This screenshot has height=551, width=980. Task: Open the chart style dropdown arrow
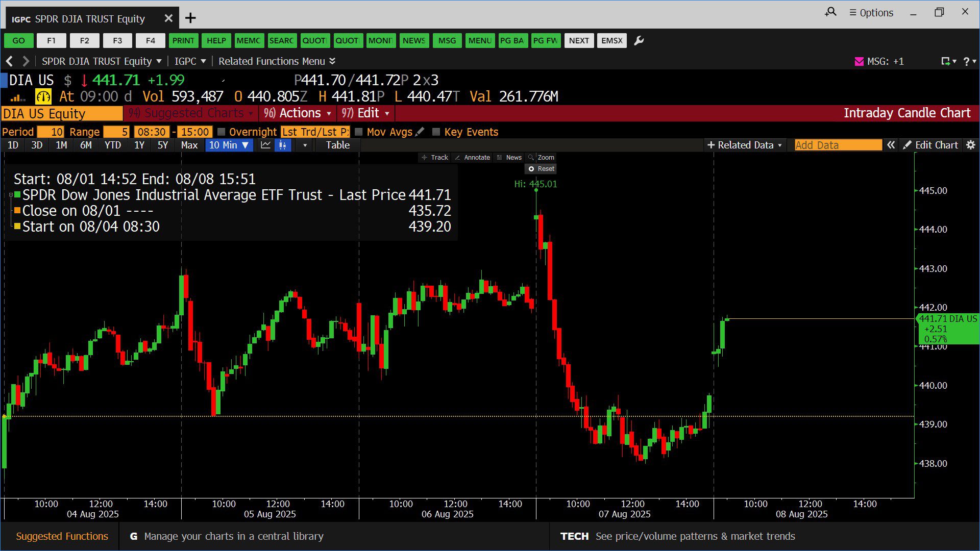[305, 145]
